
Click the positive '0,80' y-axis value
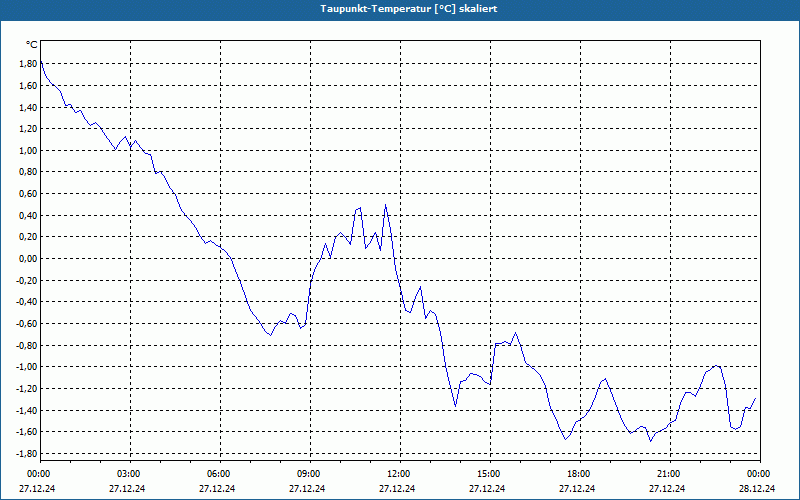[x=29, y=172]
